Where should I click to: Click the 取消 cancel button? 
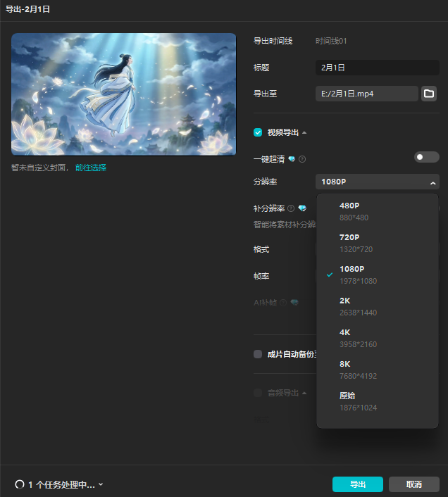[x=414, y=484]
